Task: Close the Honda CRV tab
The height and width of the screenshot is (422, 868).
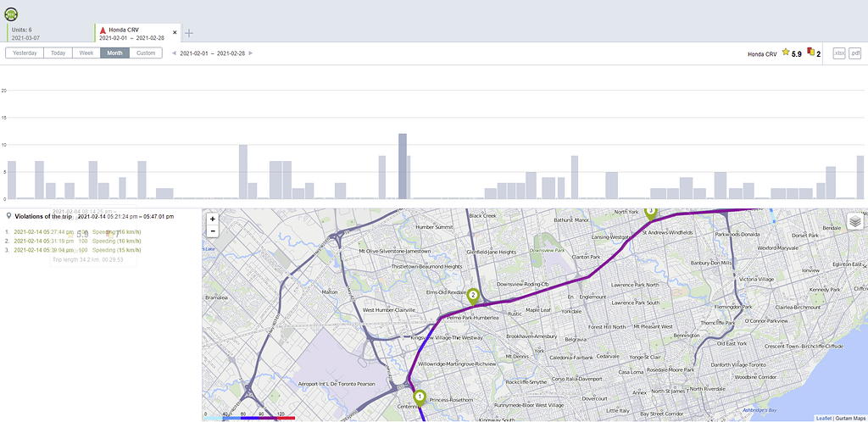Action: coord(175,33)
